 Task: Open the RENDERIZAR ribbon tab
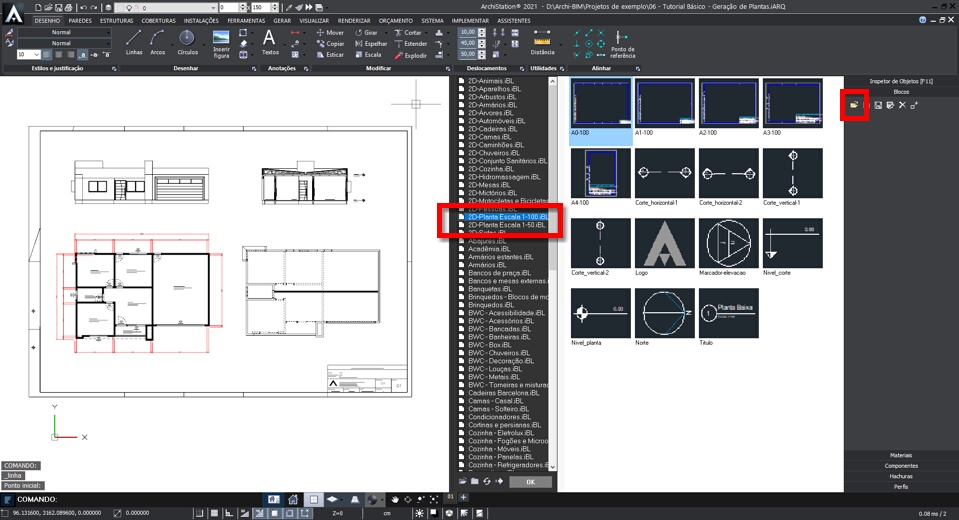[354, 21]
